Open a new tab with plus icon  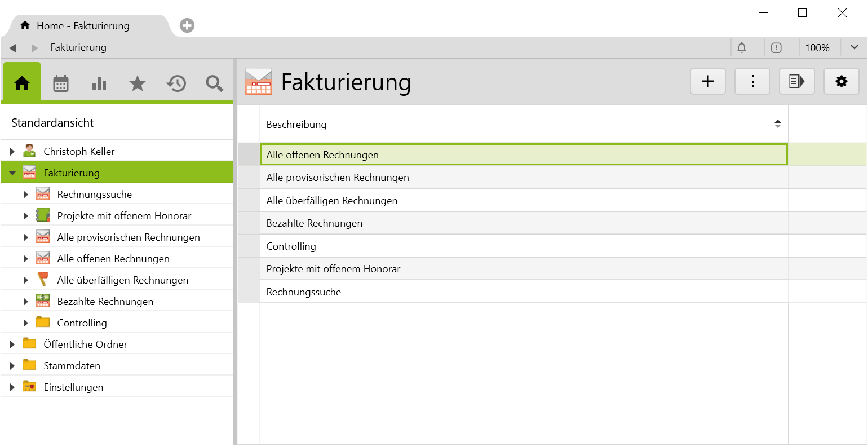tap(187, 25)
